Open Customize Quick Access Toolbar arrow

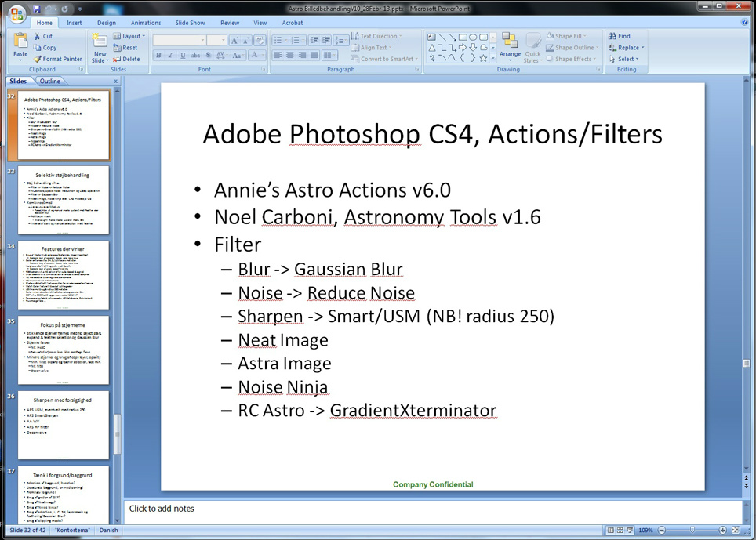(79, 9)
